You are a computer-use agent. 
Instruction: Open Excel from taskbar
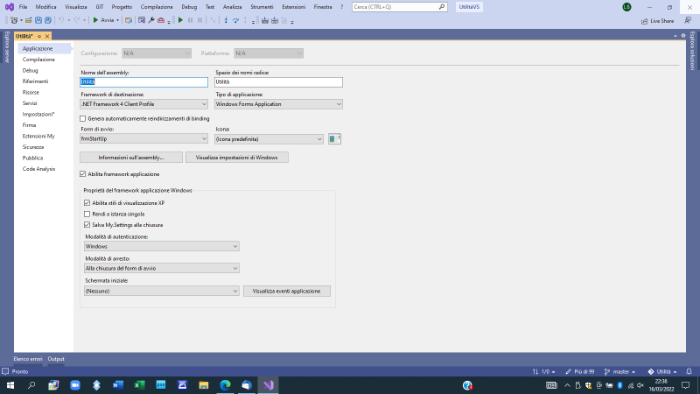pyautogui.click(x=139, y=385)
